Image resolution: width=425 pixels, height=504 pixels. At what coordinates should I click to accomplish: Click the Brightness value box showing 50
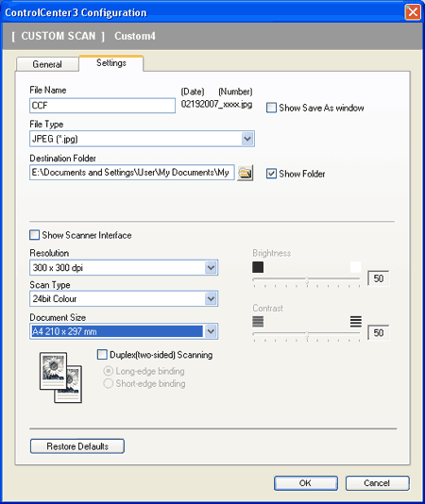(x=379, y=278)
